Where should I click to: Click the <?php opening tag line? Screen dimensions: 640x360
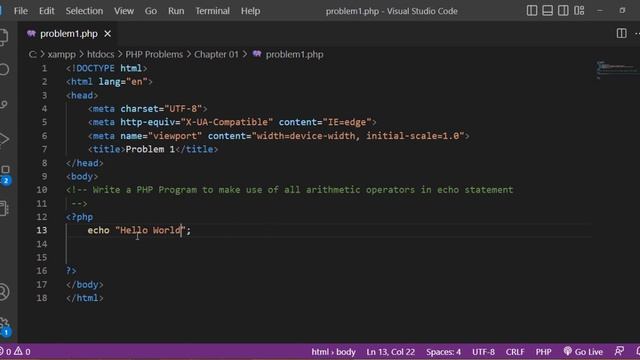click(80, 217)
